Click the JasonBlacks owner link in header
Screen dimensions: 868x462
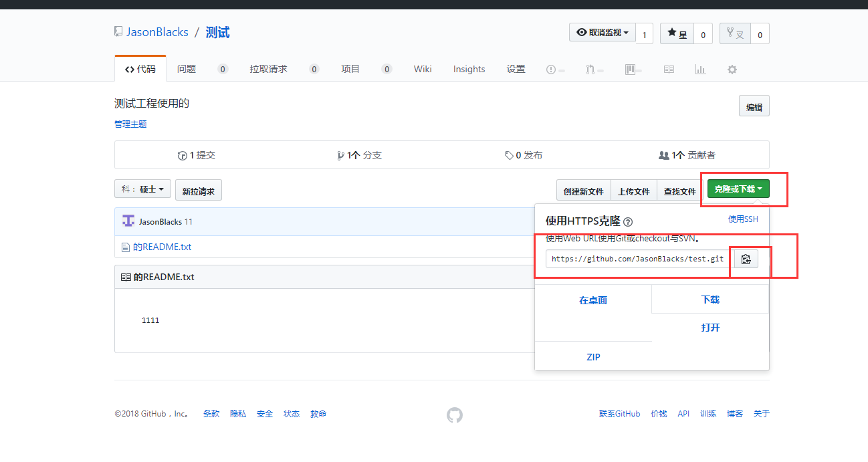click(x=157, y=32)
